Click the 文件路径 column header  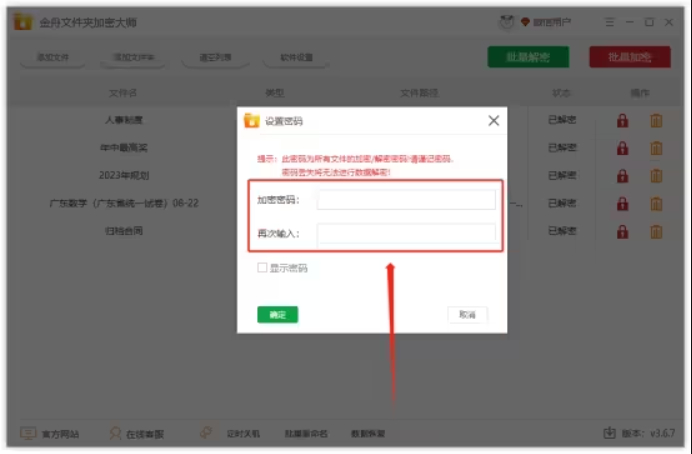(x=419, y=93)
